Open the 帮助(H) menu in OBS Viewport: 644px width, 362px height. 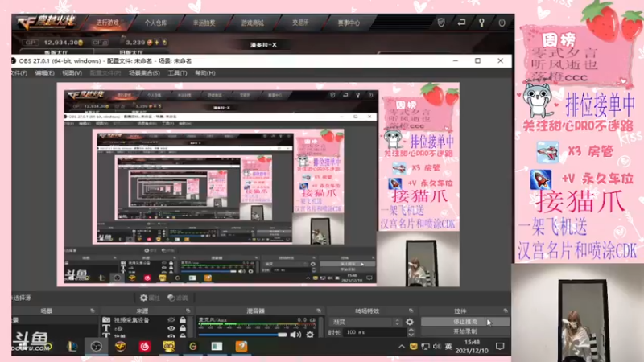205,72
